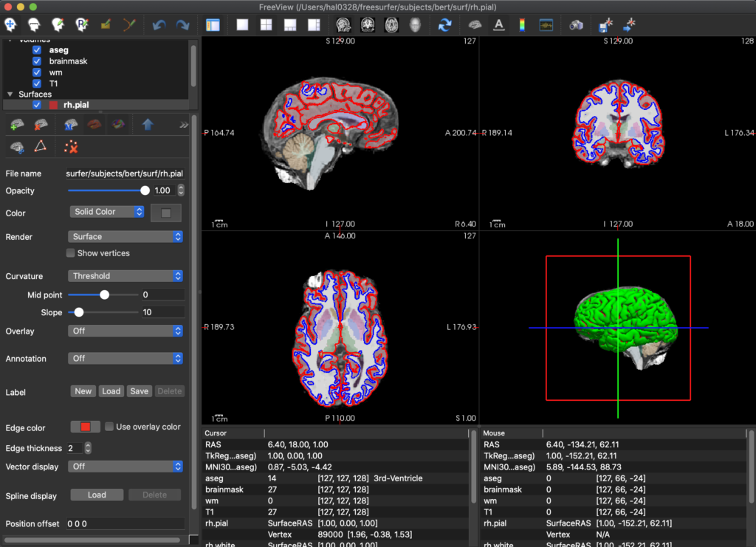Click the blue refresh arrows icon
This screenshot has width=756, height=547.
(x=444, y=25)
